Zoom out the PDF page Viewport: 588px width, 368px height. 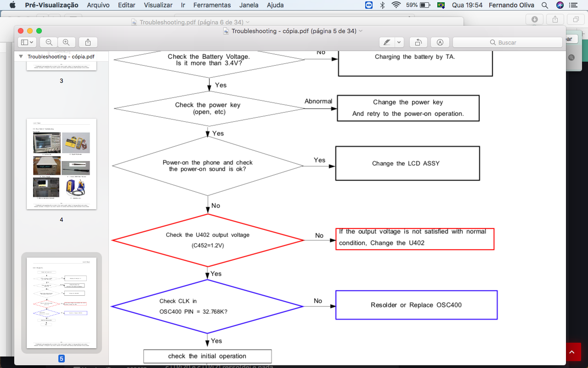click(x=49, y=42)
